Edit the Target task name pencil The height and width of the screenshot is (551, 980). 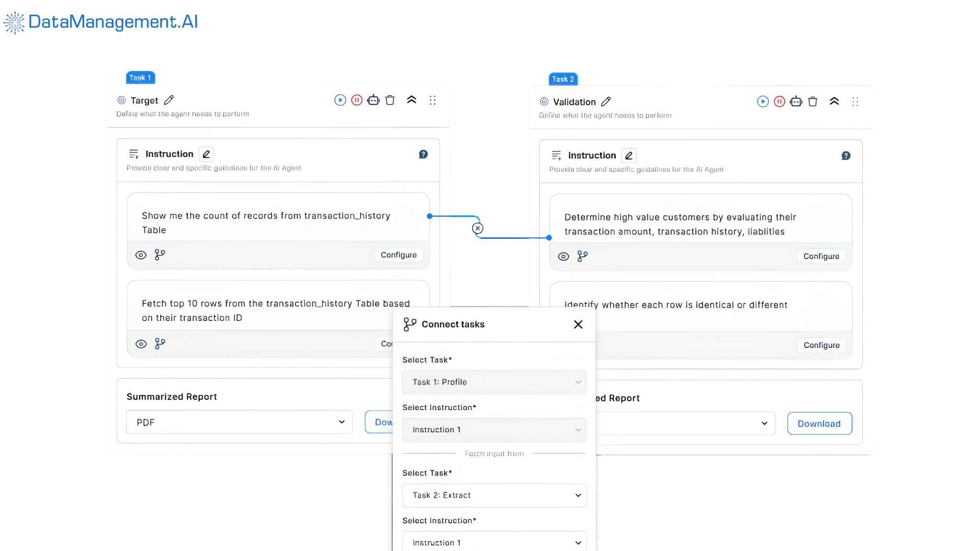169,100
